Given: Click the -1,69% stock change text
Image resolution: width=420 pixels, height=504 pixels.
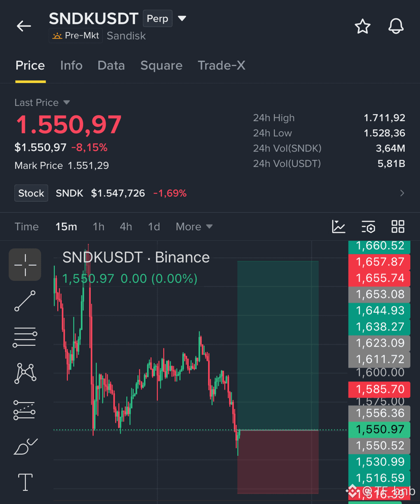Looking at the screenshot, I should coord(170,193).
